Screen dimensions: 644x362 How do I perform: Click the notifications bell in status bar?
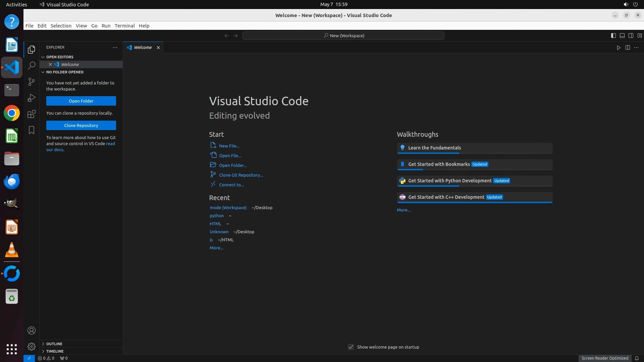[637, 358]
